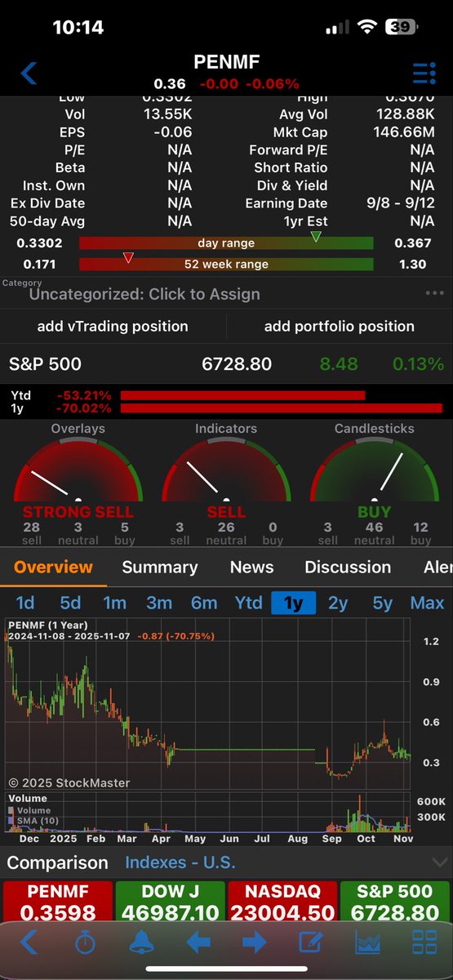The image size is (453, 980).
Task: Tap the Avg Vol value 128.88K
Action: [x=406, y=114]
